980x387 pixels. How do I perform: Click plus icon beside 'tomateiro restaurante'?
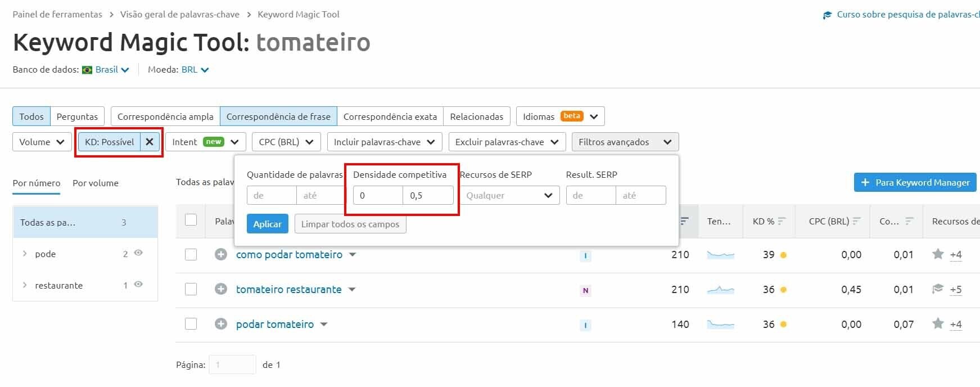[221, 290]
